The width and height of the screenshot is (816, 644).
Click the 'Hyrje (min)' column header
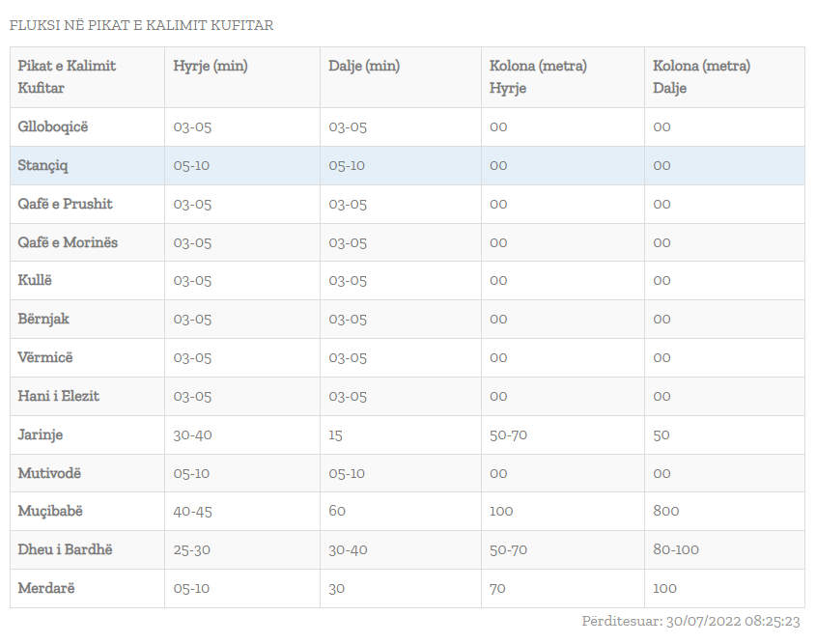(x=211, y=67)
